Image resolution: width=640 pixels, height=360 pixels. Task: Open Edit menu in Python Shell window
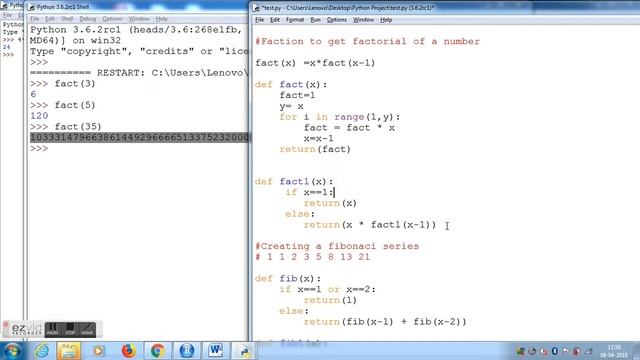(50, 19)
